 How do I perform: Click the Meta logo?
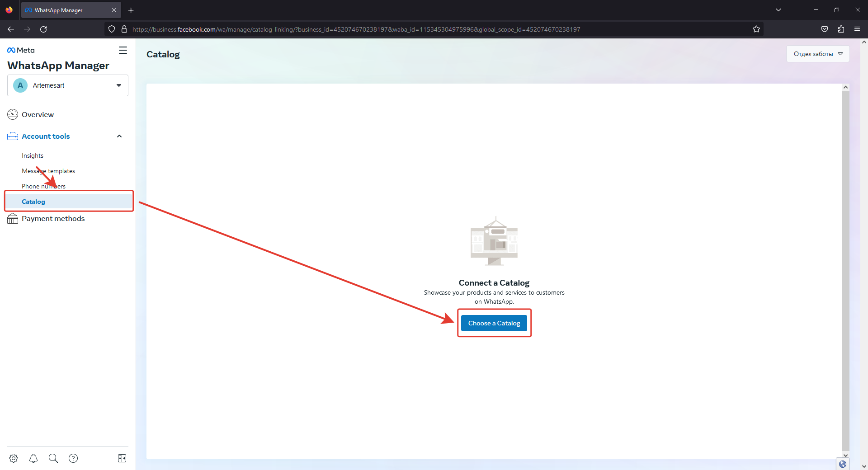(x=21, y=50)
